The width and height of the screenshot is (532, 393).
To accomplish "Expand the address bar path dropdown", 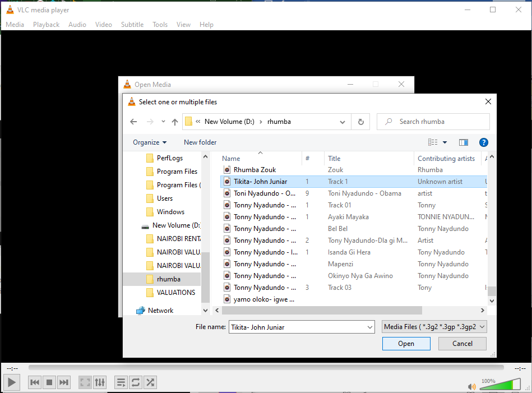I will (x=343, y=122).
